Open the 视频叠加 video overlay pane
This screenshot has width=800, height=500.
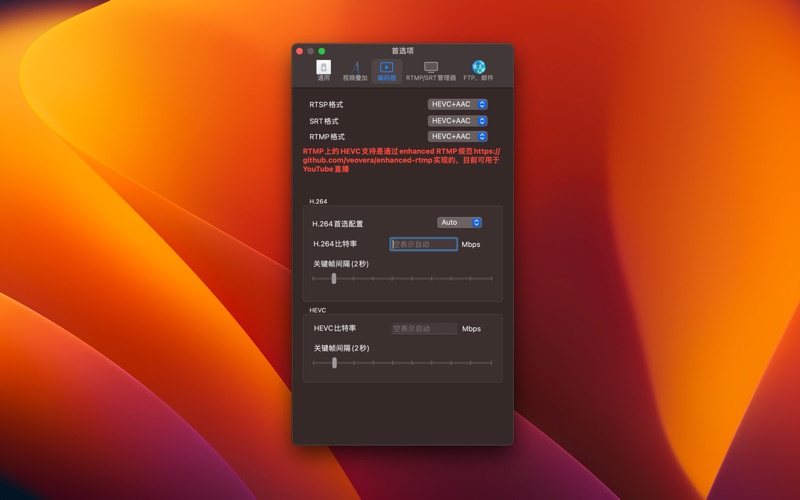[355, 70]
